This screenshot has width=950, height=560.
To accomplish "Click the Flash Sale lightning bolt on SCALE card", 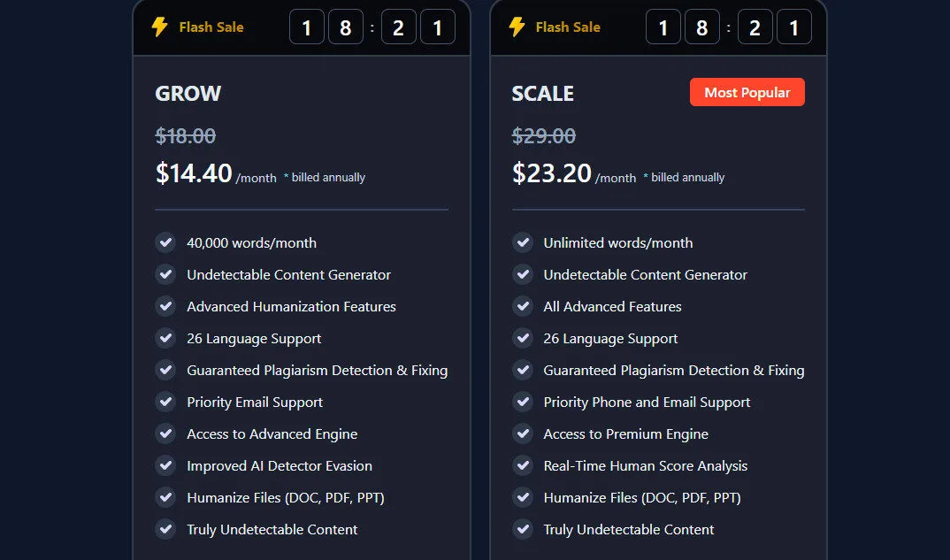I will (x=518, y=27).
